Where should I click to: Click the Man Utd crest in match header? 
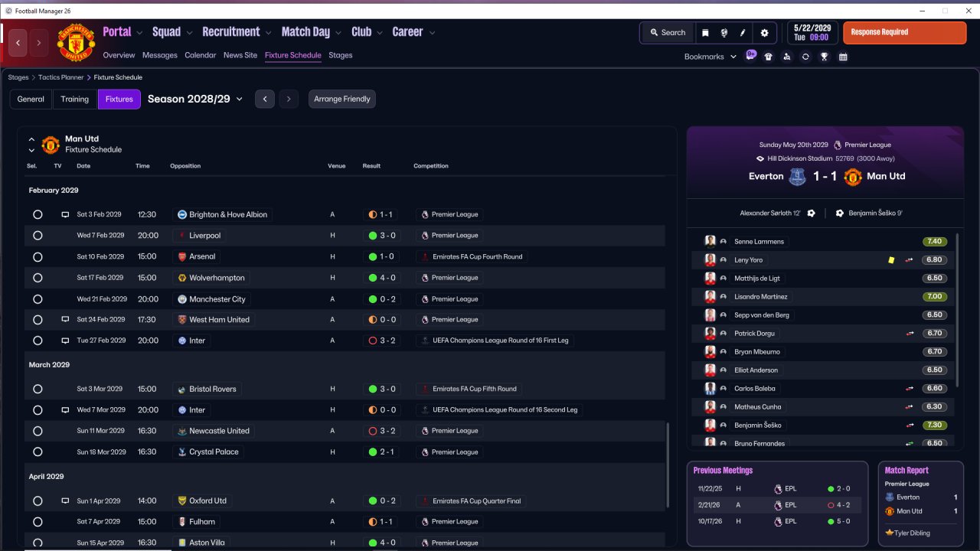pyautogui.click(x=852, y=177)
